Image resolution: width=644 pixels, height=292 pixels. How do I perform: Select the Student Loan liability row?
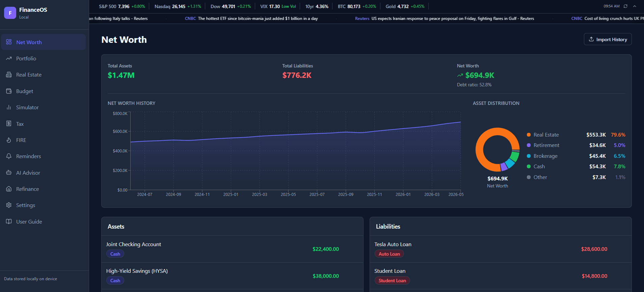click(x=501, y=276)
